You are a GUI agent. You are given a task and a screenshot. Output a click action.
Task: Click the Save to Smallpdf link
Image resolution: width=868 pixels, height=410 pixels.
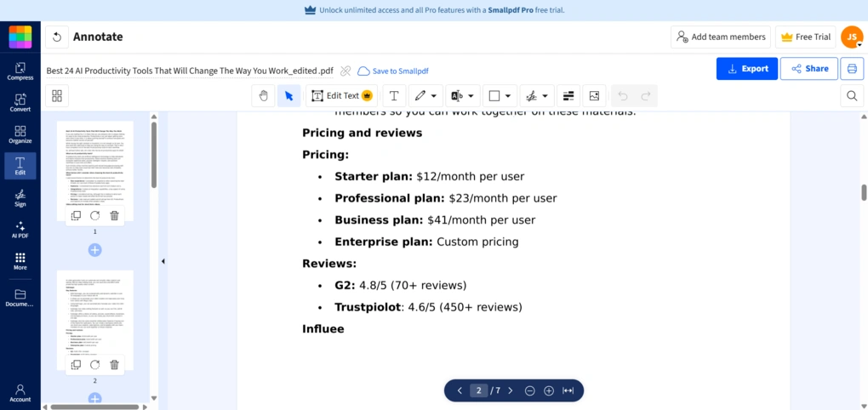click(393, 71)
